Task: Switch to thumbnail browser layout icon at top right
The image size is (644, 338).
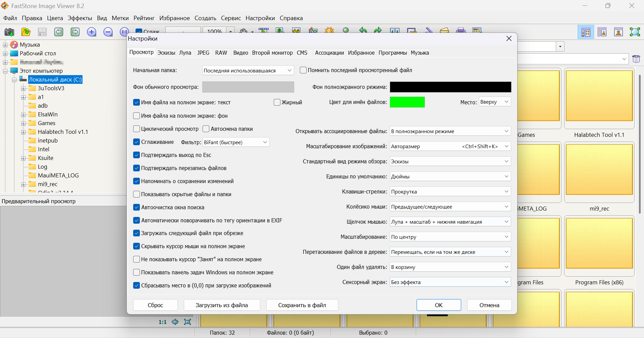Action: point(586,32)
